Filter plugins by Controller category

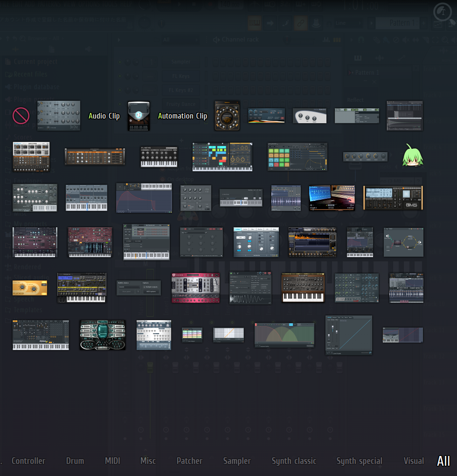pyautogui.click(x=28, y=461)
